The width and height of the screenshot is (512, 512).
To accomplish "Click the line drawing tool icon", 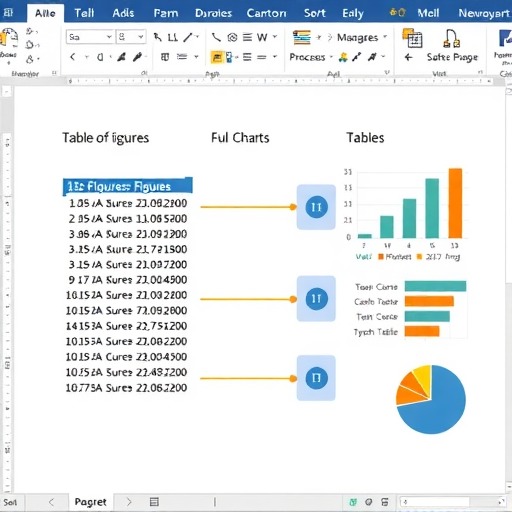I will [216, 37].
